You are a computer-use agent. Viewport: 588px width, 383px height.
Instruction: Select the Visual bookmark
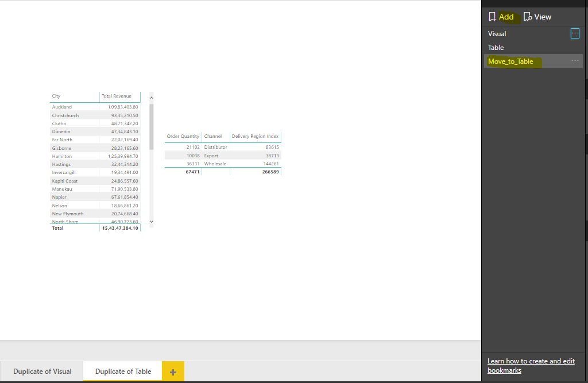tap(497, 33)
